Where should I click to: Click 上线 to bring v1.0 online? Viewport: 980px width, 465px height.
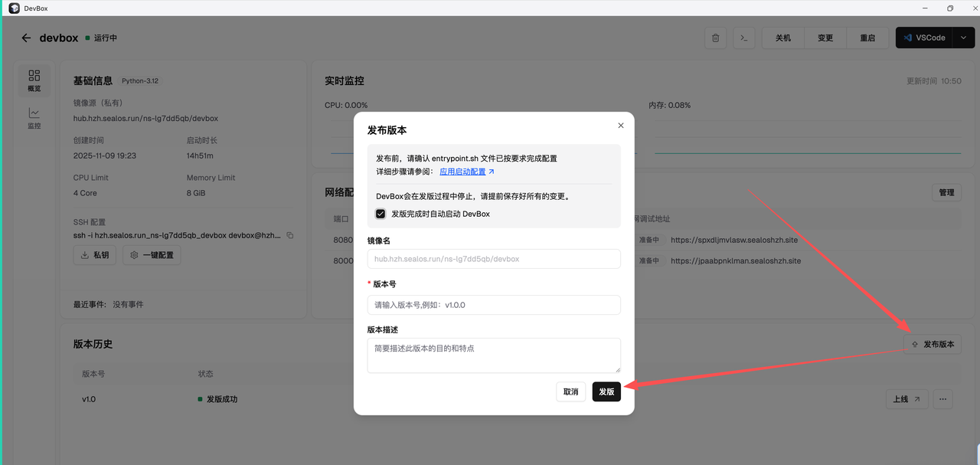click(x=906, y=399)
